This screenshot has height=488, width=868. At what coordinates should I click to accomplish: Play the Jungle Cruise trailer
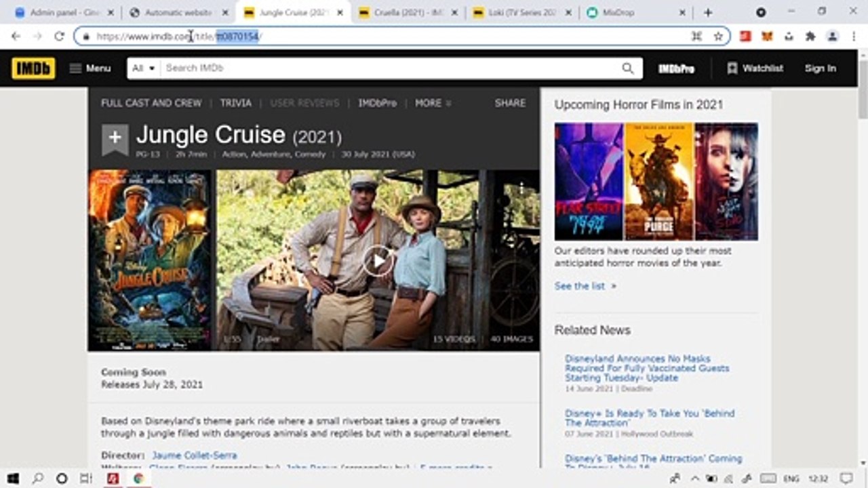[x=378, y=260]
